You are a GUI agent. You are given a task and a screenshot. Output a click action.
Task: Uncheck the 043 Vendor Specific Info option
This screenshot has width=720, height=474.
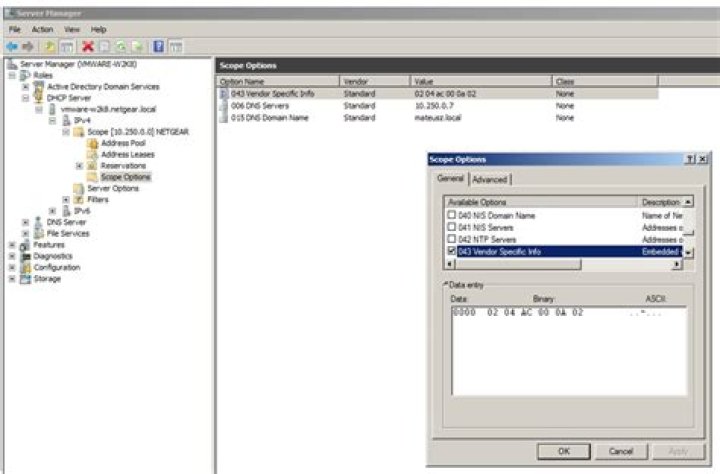coord(452,250)
